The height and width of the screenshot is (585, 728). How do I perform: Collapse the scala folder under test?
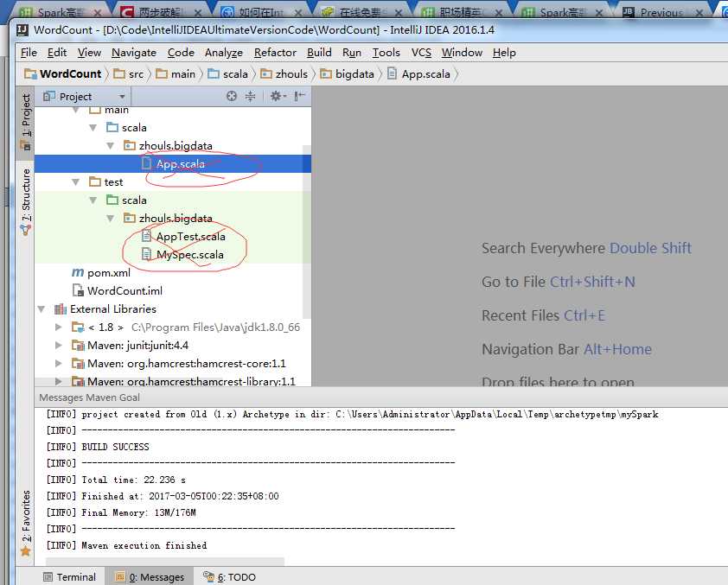point(93,200)
